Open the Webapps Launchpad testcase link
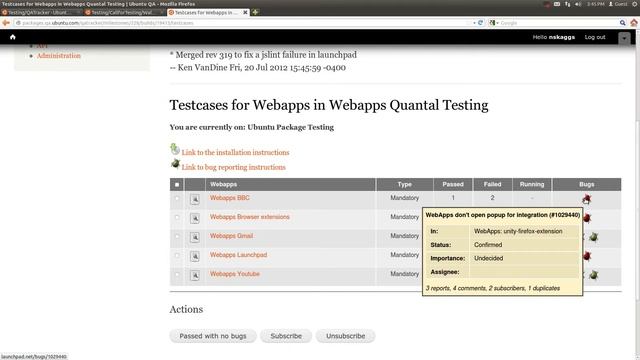Screen dimensions: 640x360 pos(238,255)
